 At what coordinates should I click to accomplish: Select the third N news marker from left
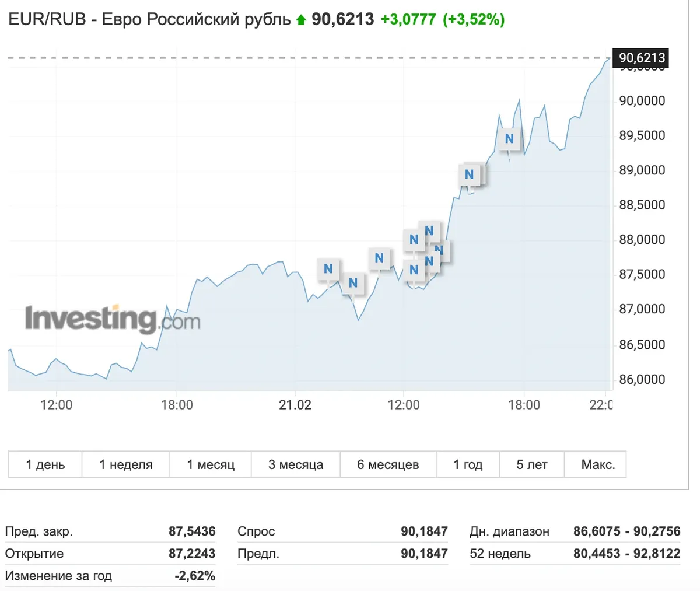pos(379,258)
